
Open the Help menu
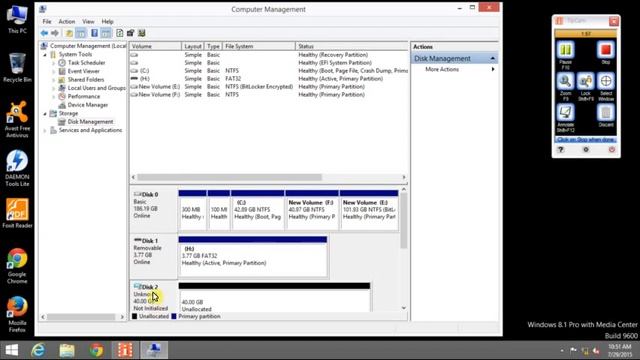pyautogui.click(x=107, y=21)
